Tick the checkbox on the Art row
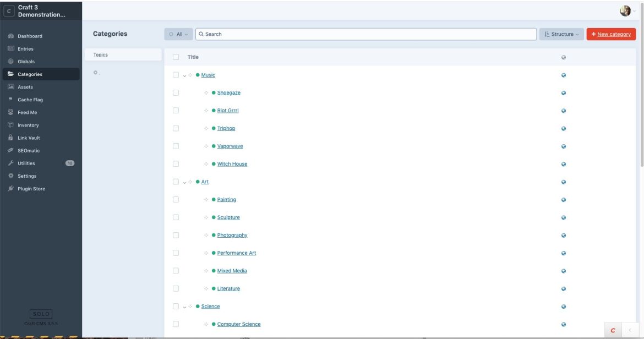 pos(175,181)
